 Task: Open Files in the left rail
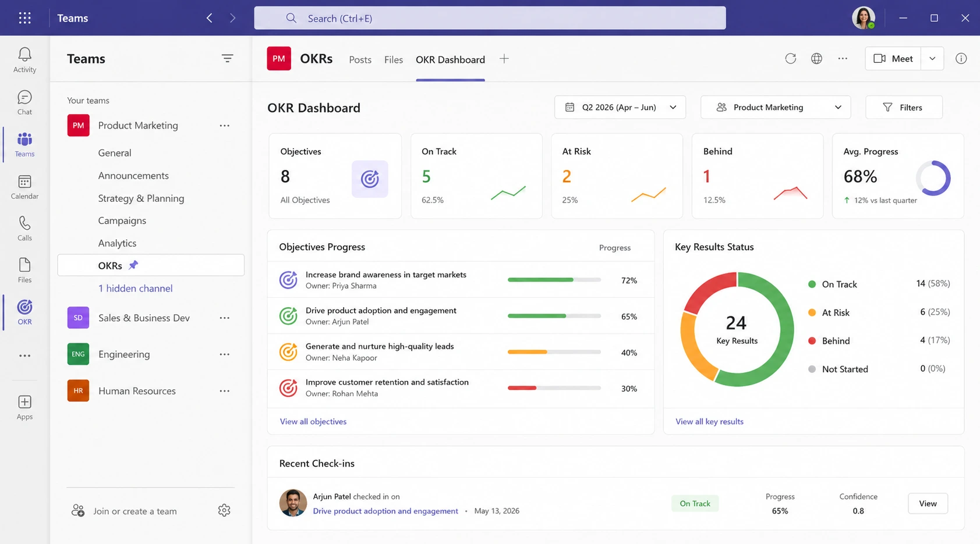click(24, 271)
